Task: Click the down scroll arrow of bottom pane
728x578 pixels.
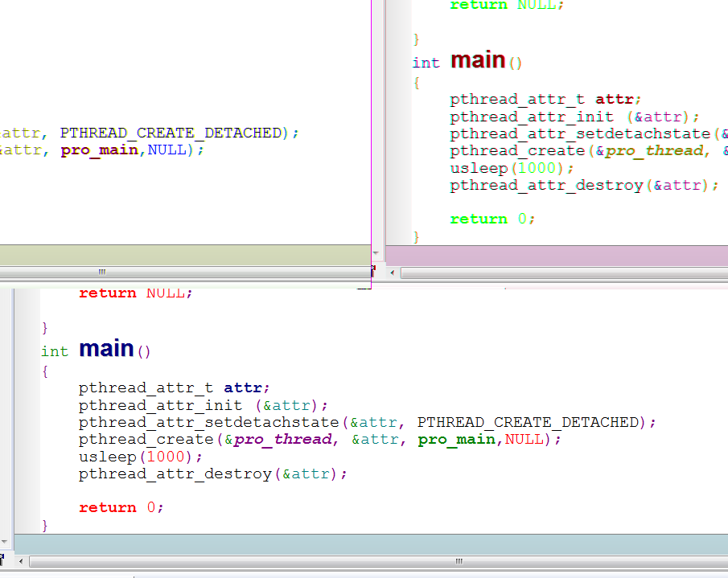Action: point(4,541)
